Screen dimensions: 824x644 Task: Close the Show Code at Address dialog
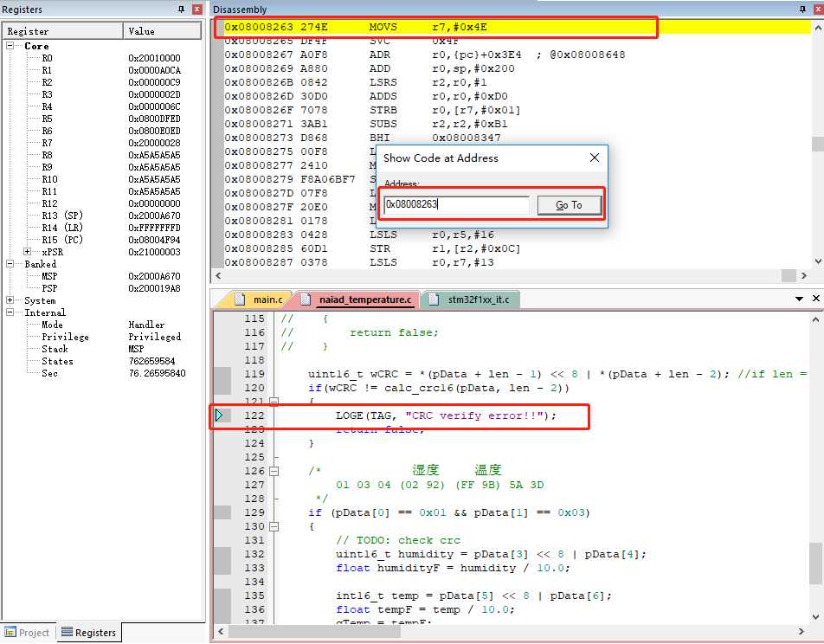point(595,158)
